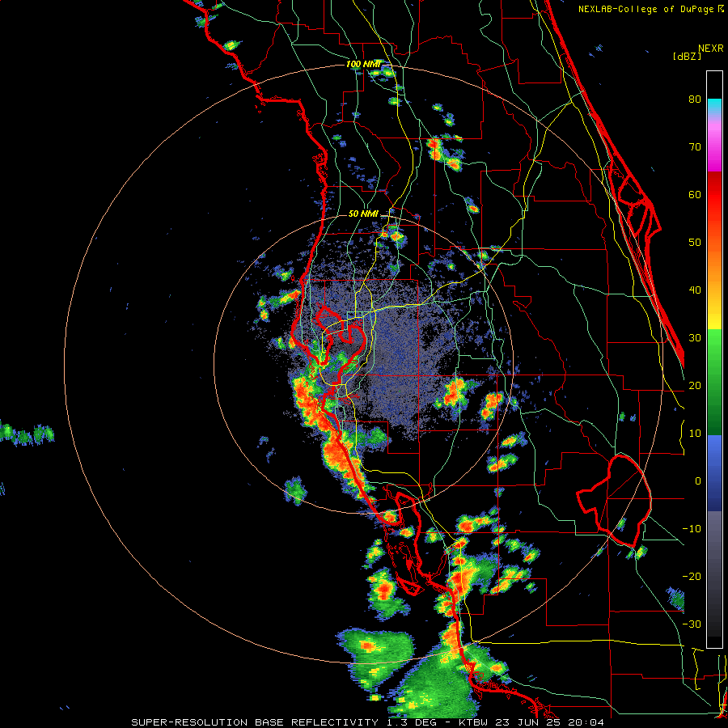Click the 23 JUN 25 20:04 timestamp

549,722
